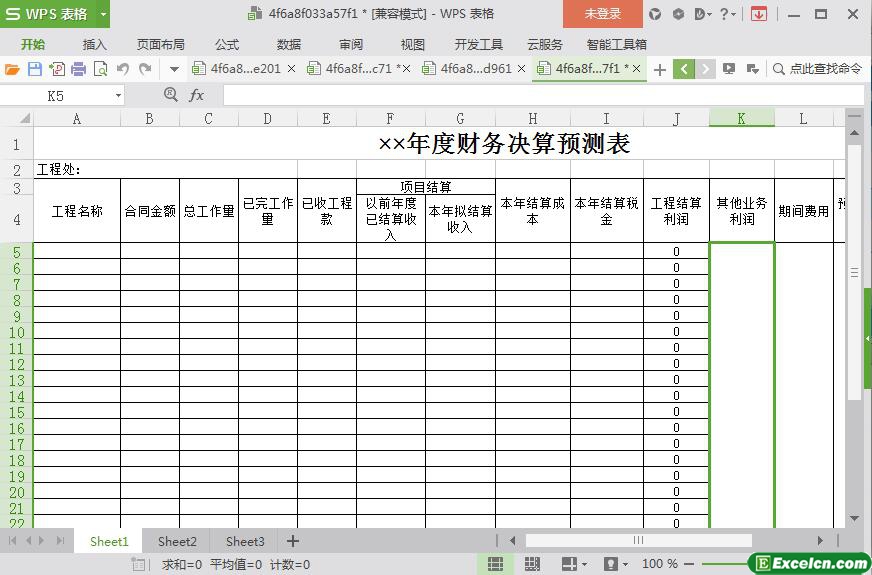Click the formula bar input area

543,96
